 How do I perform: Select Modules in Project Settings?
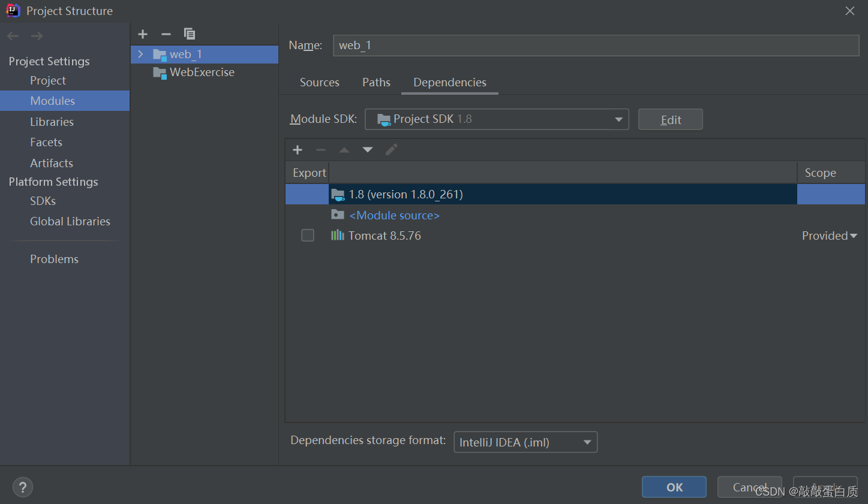click(65, 101)
